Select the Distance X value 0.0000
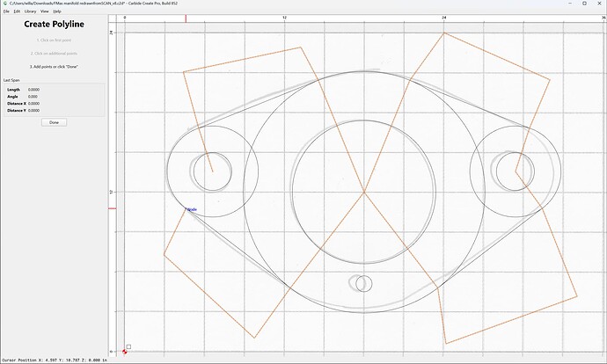 (33, 104)
